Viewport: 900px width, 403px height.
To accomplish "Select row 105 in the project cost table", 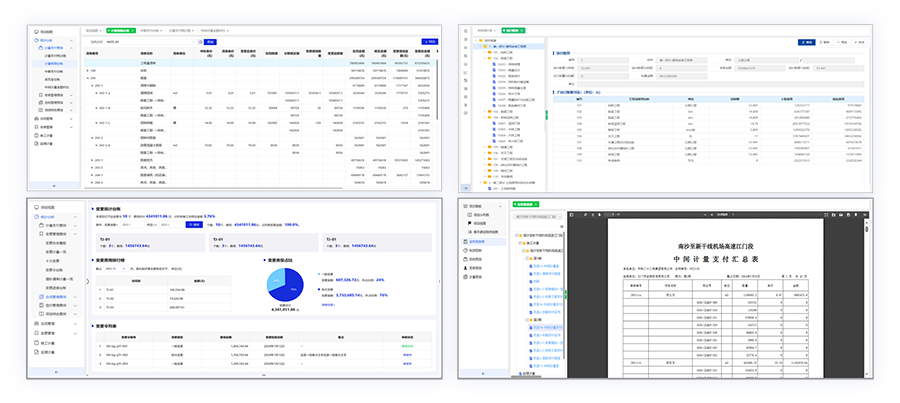I will (707, 130).
